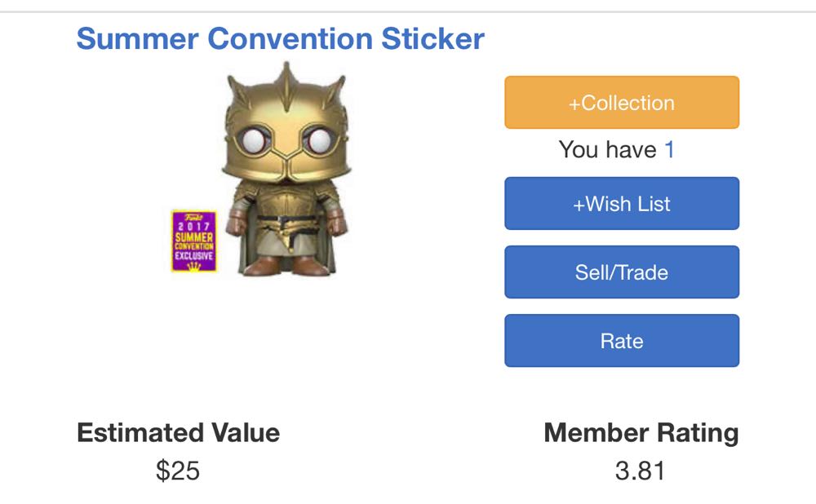Viewport: 816px width, 504px height.
Task: Open the Summer Convention Sticker title link
Action: (x=280, y=38)
